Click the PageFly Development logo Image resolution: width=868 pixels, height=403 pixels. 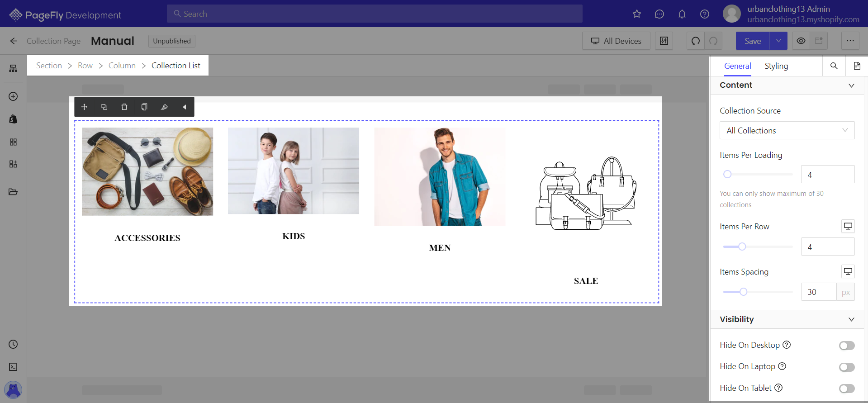pyautogui.click(x=65, y=15)
